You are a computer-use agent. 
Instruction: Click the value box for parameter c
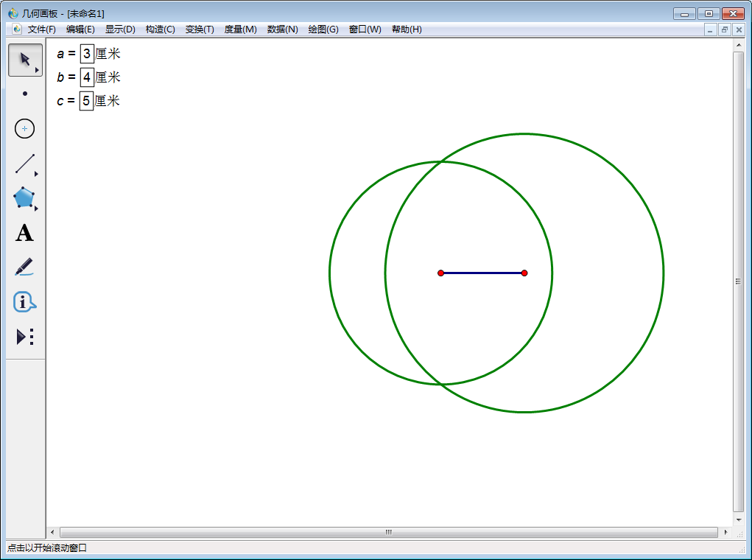[87, 101]
